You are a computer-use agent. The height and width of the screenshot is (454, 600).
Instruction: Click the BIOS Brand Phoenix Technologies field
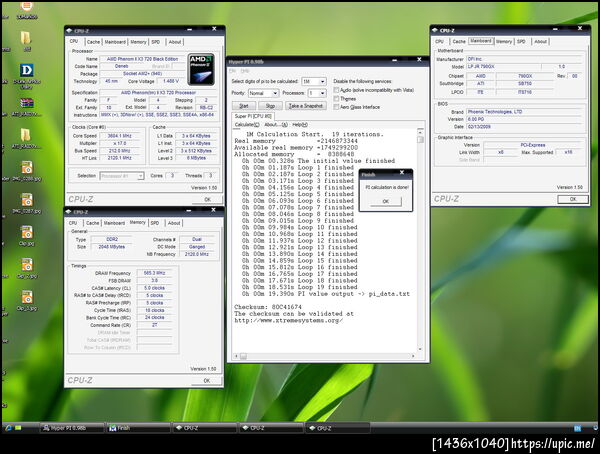[524, 112]
